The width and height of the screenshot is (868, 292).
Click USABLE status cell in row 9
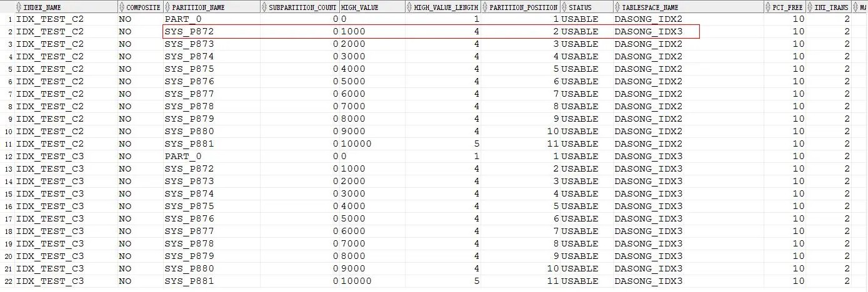(587, 119)
